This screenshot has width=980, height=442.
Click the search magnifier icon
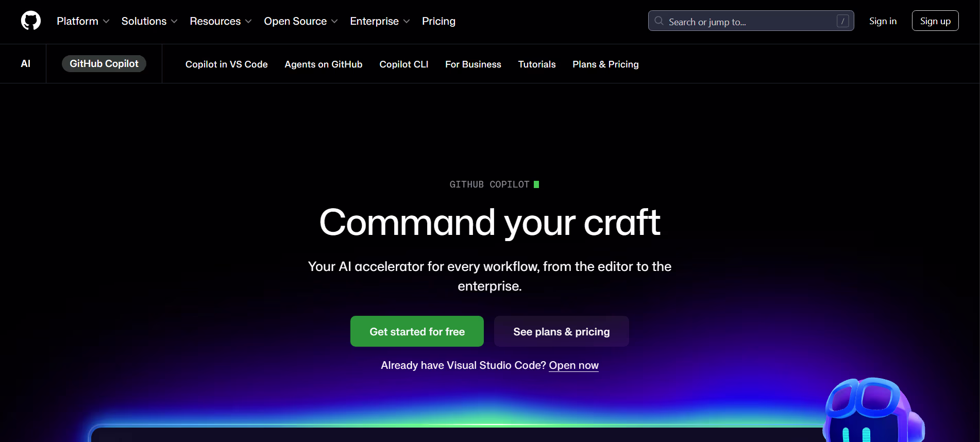pyautogui.click(x=659, y=21)
